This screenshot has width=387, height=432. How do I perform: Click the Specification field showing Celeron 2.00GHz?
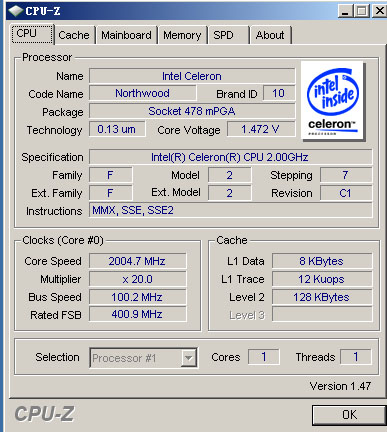coord(230,157)
